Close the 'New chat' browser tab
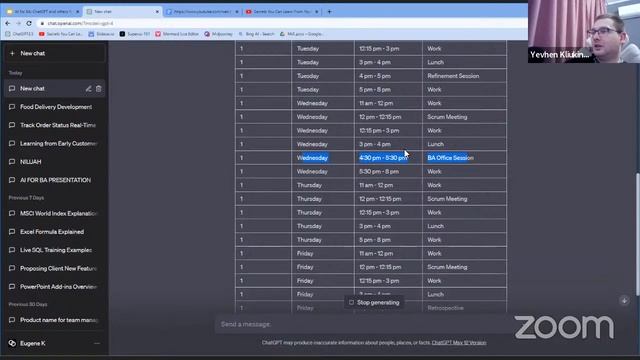This screenshot has width=640, height=360. coord(157,12)
